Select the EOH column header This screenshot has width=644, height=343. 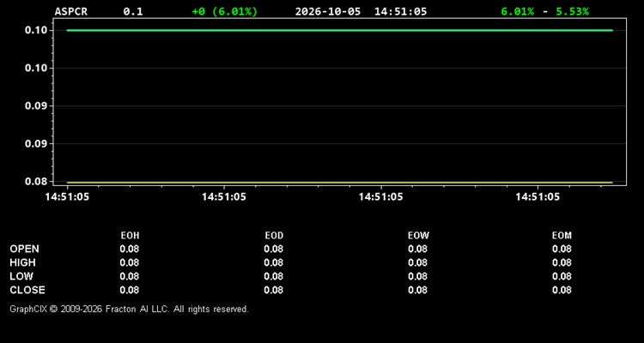click(130, 236)
